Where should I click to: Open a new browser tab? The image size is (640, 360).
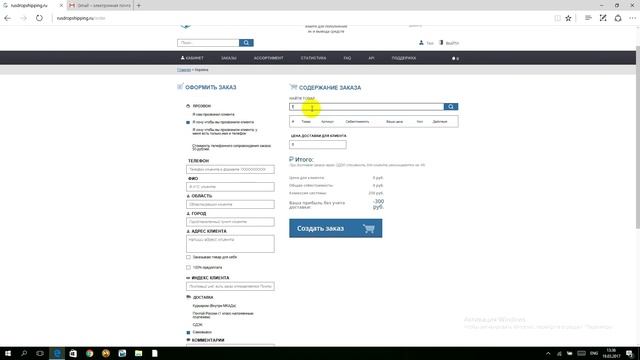[139, 6]
